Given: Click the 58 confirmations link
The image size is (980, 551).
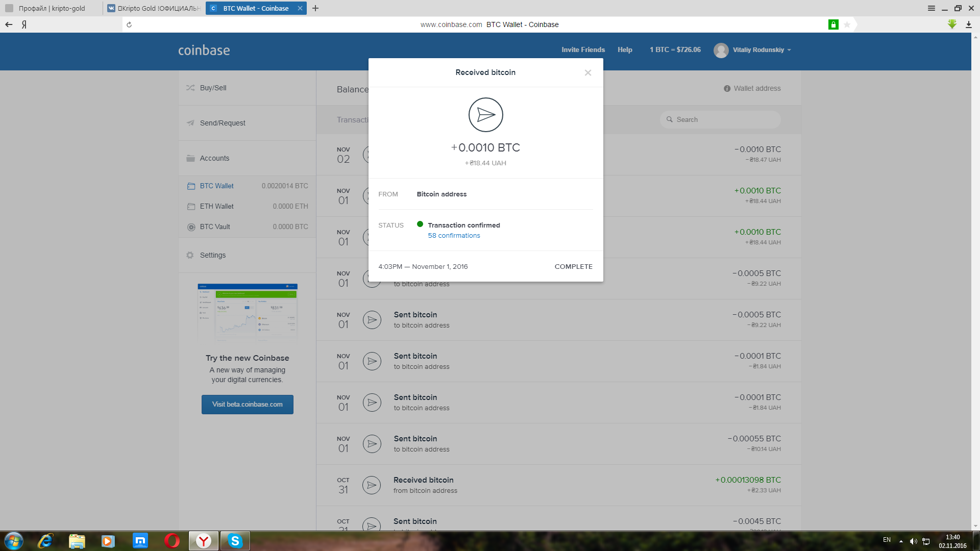Looking at the screenshot, I should point(454,236).
